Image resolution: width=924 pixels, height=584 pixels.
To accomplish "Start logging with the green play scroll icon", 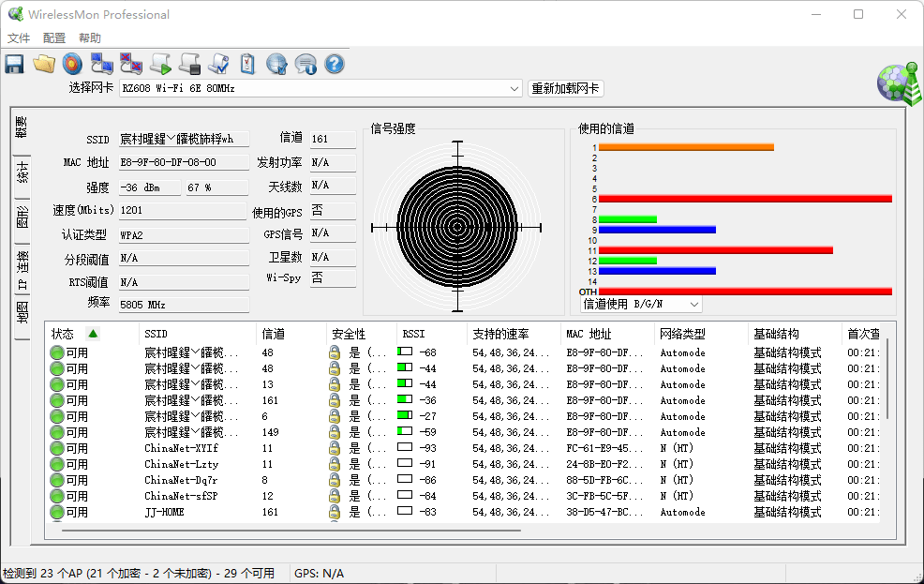I will 161,64.
